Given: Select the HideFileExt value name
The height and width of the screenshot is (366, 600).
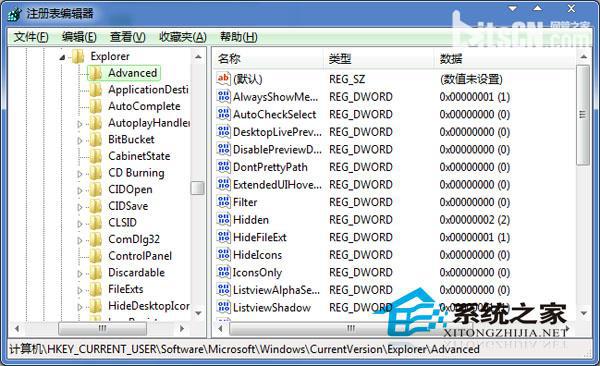Looking at the screenshot, I should (x=260, y=237).
